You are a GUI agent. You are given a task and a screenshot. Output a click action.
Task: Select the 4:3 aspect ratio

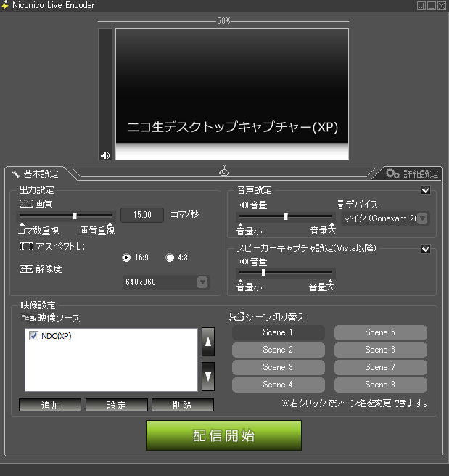coord(170,258)
